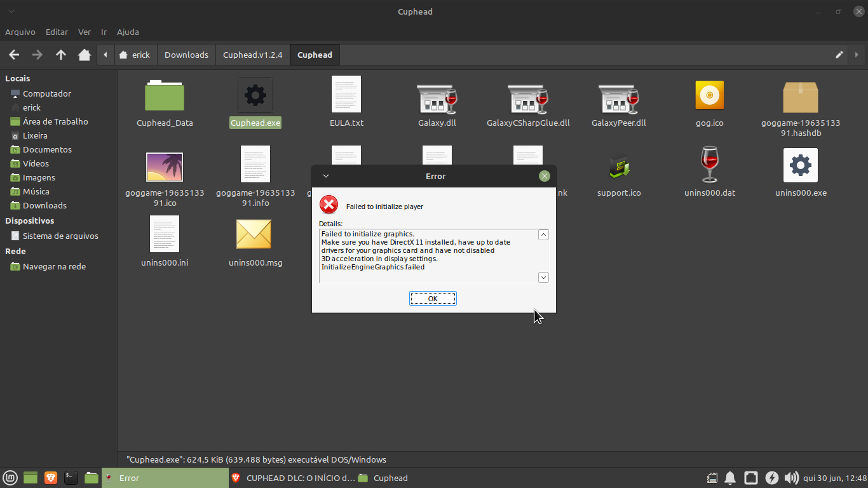The image size is (868, 488).
Task: Launch Brave browser from the panel
Action: [x=51, y=478]
